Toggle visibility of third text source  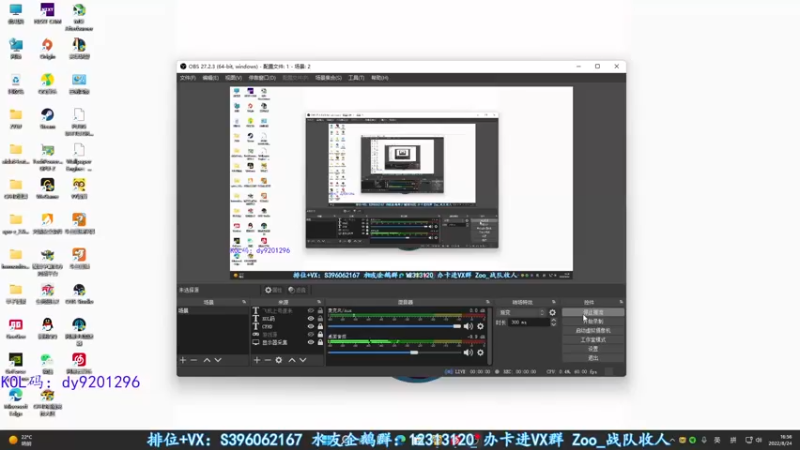pos(311,327)
